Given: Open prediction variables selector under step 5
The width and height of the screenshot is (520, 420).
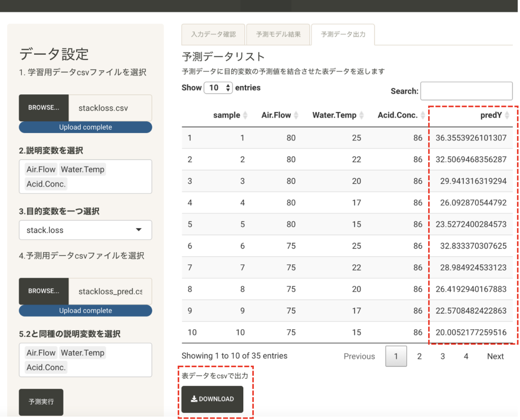Looking at the screenshot, I should [x=85, y=360].
